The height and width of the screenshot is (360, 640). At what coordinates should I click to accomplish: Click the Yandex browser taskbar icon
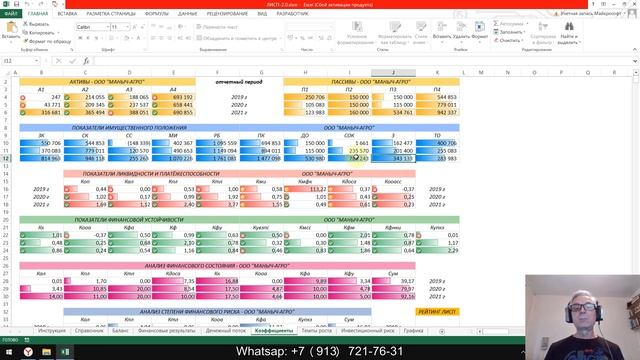tap(28, 351)
